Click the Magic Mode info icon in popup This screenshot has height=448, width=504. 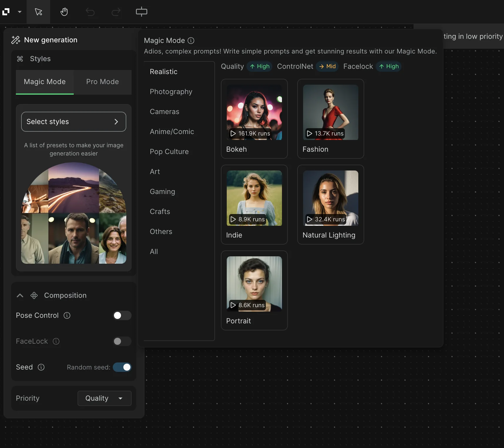point(191,41)
